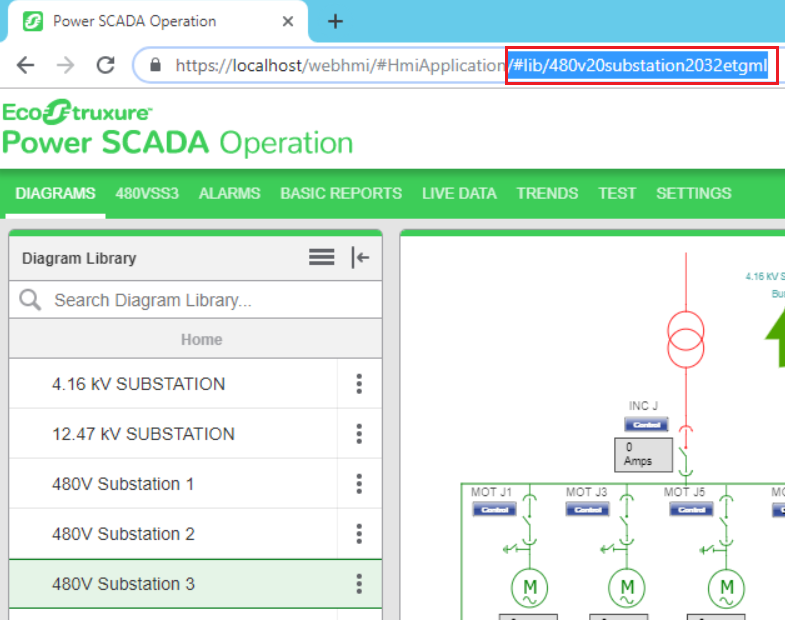Open Diagram Library hamburger menu
The image size is (785, 620).
pos(321,257)
